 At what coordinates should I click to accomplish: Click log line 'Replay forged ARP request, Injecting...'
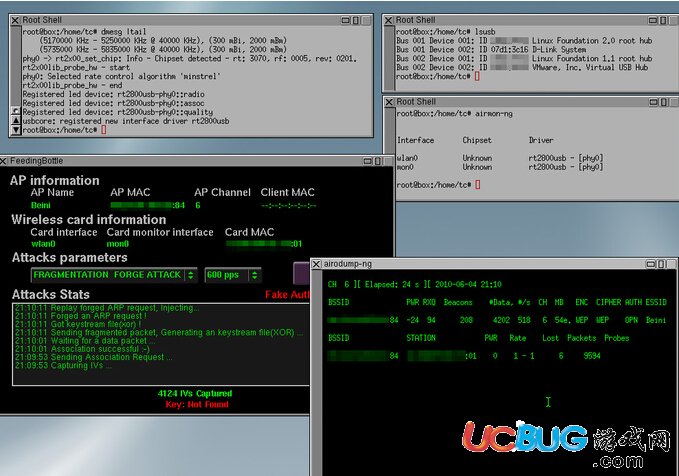107,308
